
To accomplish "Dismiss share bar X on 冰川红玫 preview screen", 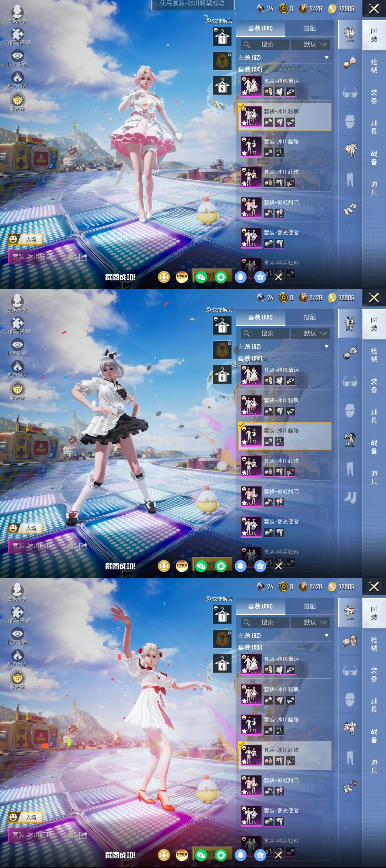I will [278, 855].
